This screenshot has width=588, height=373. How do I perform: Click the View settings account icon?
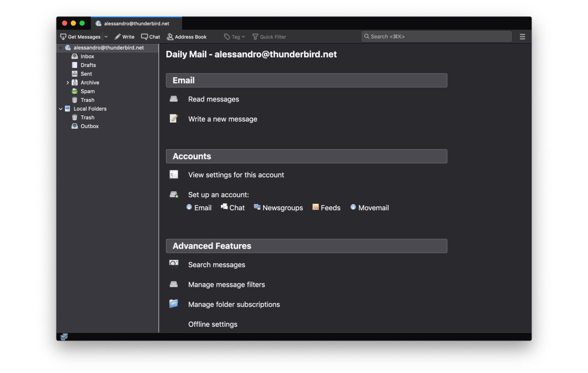click(173, 174)
